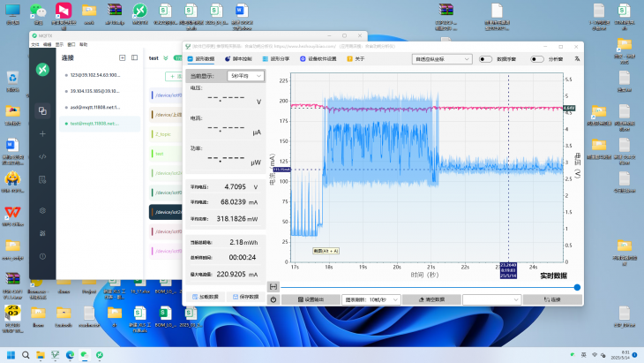Open the waveform share tab
This screenshot has width=644, height=363.
pos(276,59)
